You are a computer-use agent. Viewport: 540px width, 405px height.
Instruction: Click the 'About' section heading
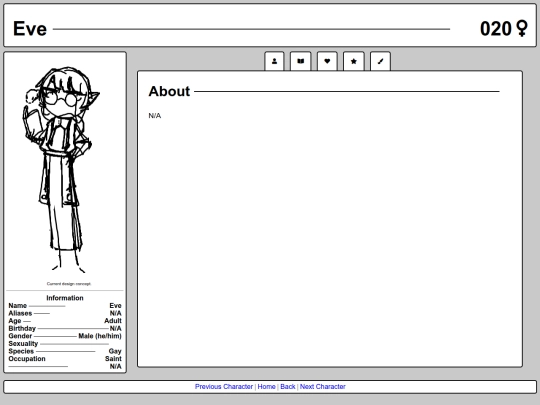point(169,91)
